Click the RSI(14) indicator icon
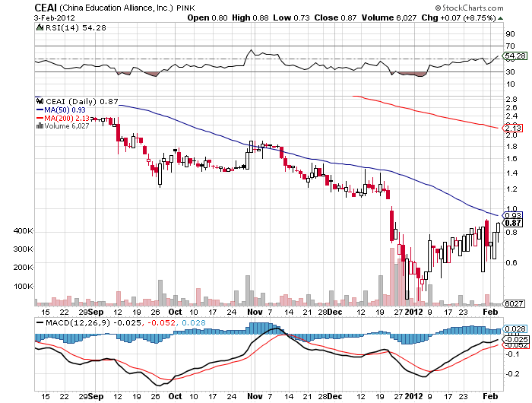 point(40,27)
